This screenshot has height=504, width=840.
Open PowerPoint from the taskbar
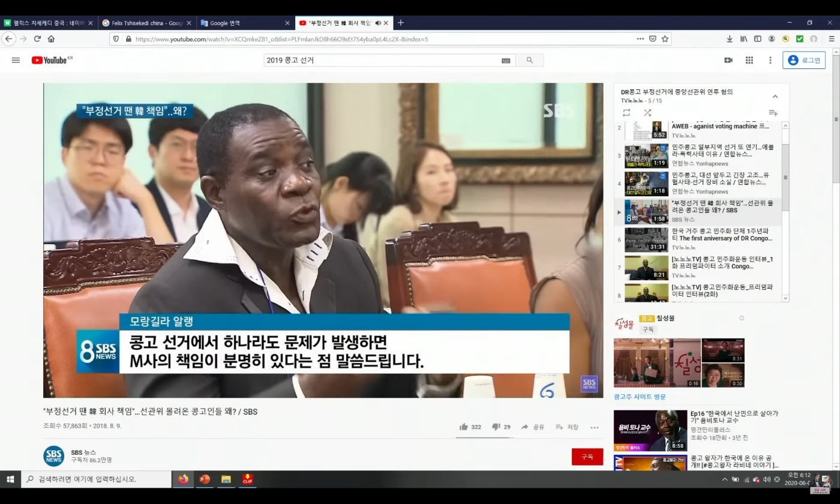tap(205, 479)
